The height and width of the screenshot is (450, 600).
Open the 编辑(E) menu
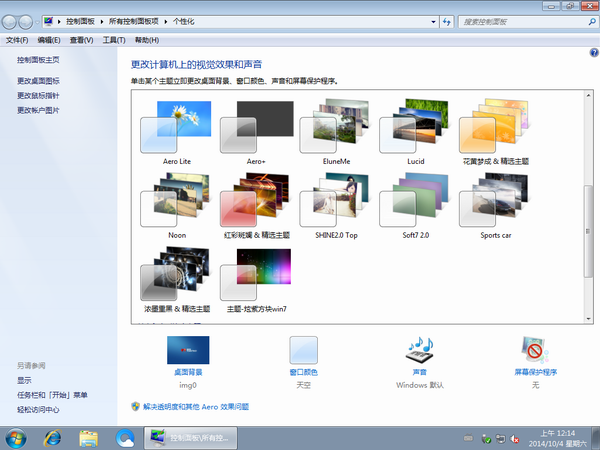[x=49, y=40]
